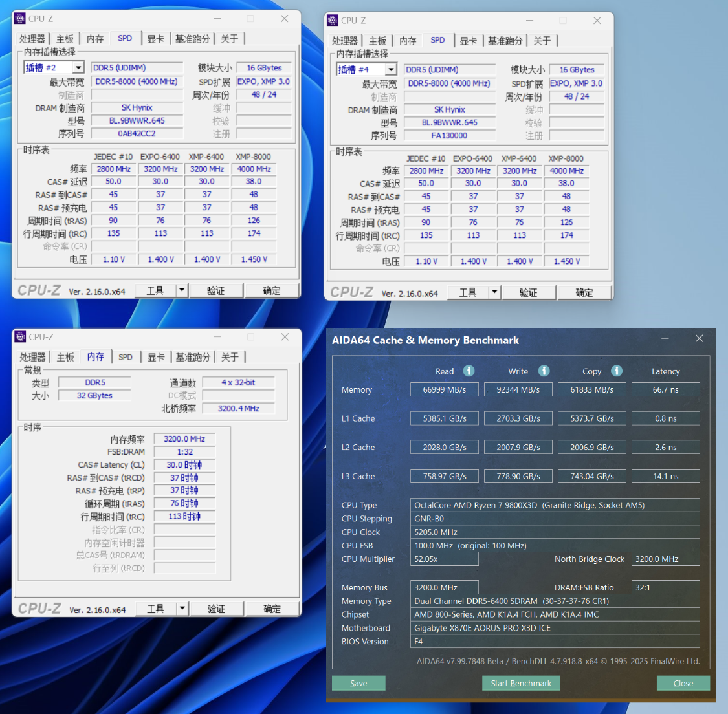Click Write info icon in AIDA64
The height and width of the screenshot is (714, 728).
pyautogui.click(x=544, y=371)
